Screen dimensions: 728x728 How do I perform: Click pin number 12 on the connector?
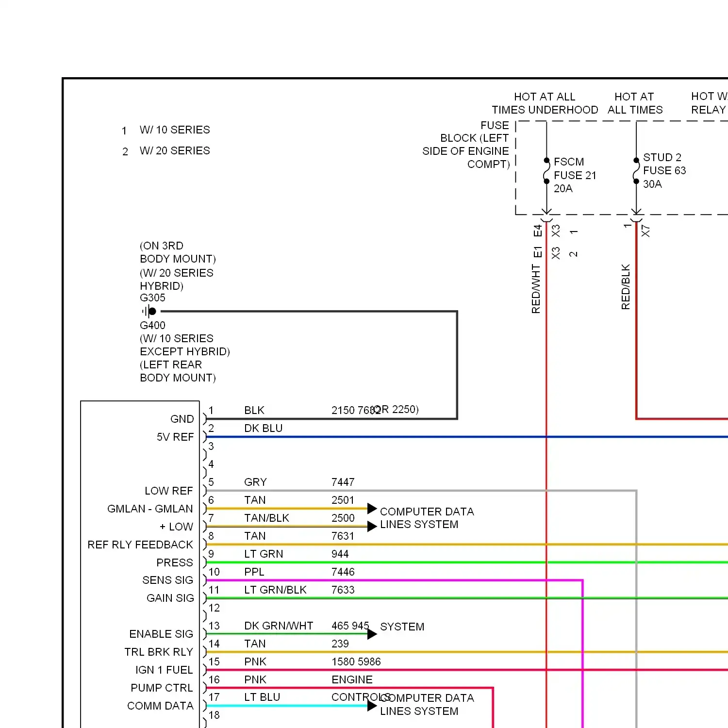click(x=214, y=608)
